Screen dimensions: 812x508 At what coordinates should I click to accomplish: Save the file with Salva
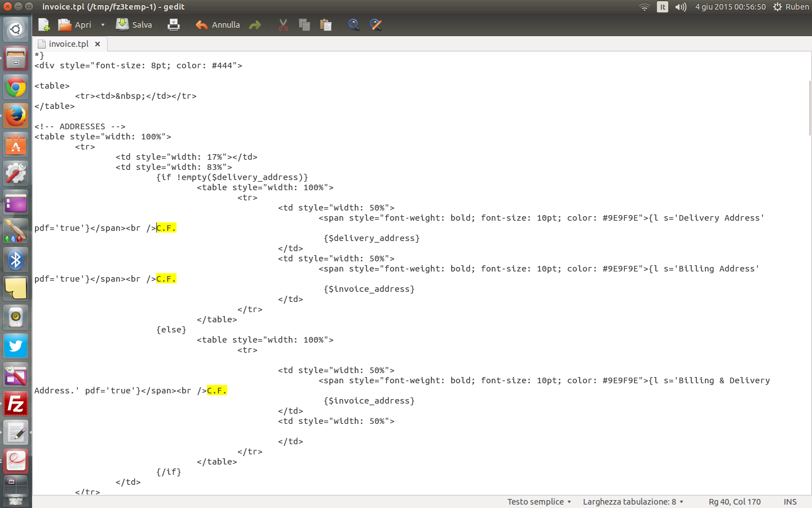tap(134, 25)
